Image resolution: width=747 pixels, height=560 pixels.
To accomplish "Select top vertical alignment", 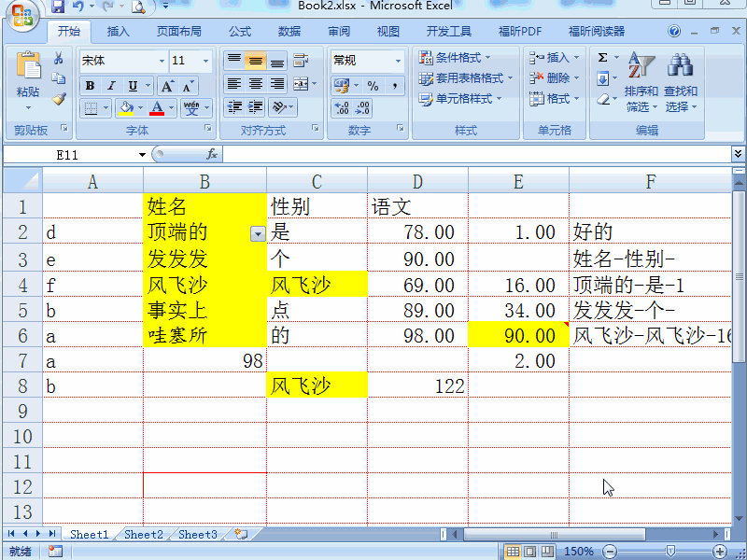I will [x=234, y=61].
